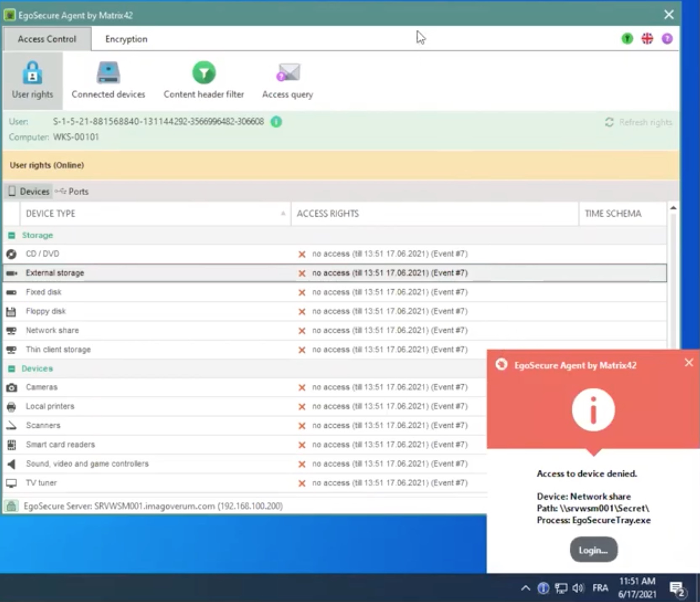Click green status icon in header
Viewport: 700px width, 602px height.
tap(627, 39)
